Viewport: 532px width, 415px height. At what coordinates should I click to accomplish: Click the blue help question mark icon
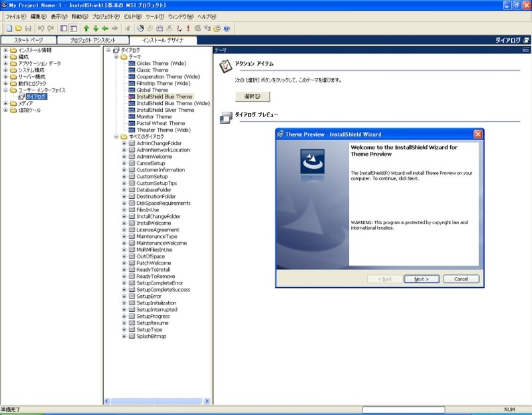tap(226, 29)
